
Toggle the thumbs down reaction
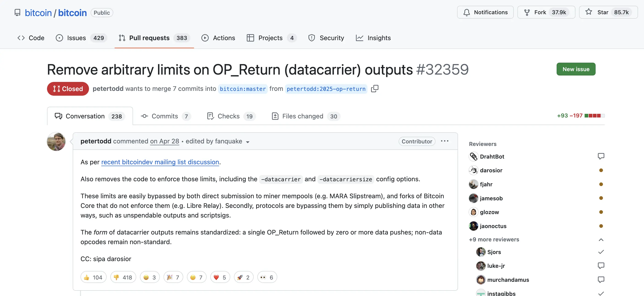click(123, 277)
